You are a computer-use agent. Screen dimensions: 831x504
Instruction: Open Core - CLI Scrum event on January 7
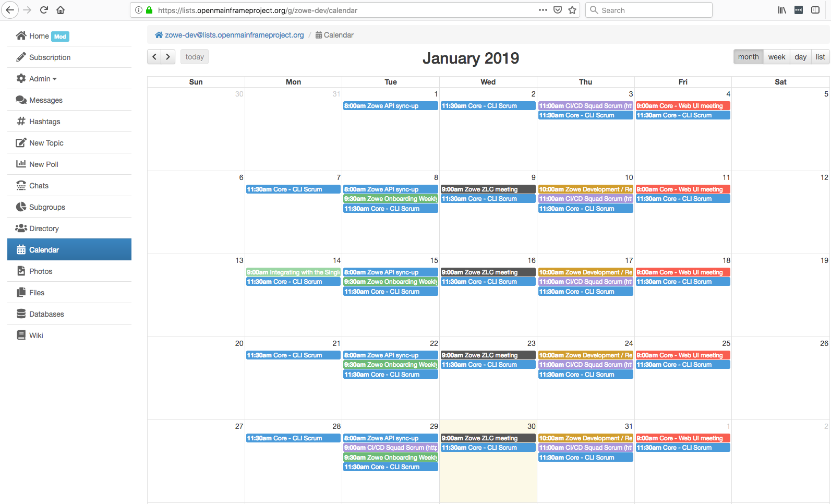[x=293, y=189]
